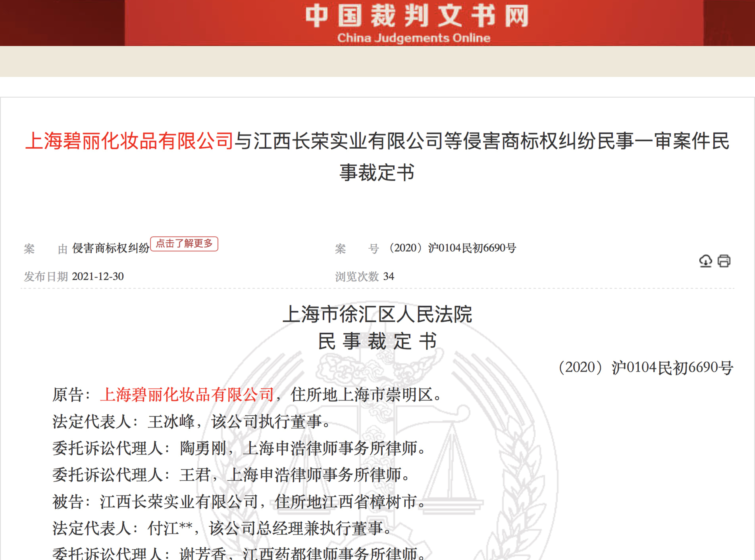Screen dimensions: 755x560
Task: Click the defendant line 被告：江西长荣实业有限公司
Action: click(240, 502)
